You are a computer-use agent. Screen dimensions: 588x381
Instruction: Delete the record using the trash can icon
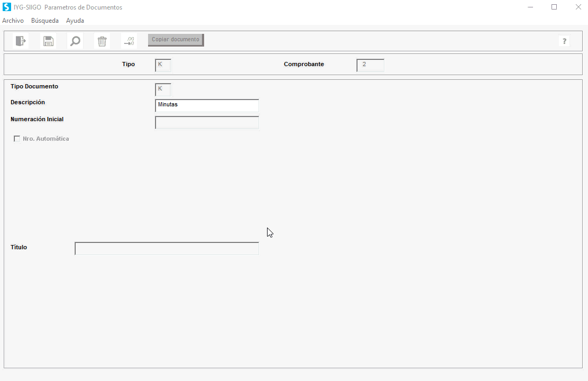point(102,41)
